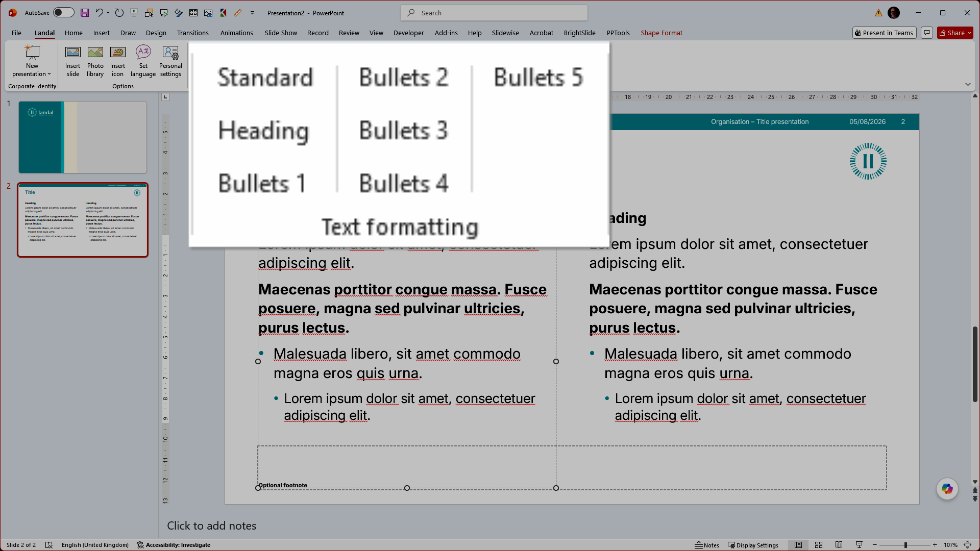Open the File menu tab
The width and height of the screenshot is (980, 551).
pyautogui.click(x=16, y=33)
